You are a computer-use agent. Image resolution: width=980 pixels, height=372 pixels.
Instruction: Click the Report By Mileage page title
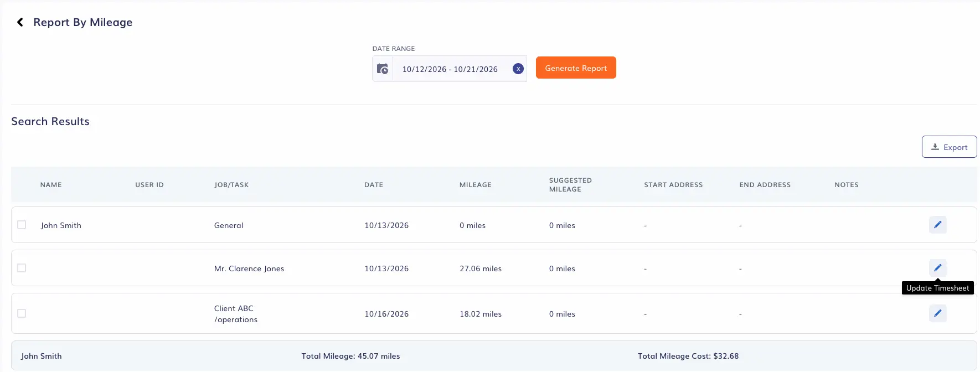click(x=83, y=22)
